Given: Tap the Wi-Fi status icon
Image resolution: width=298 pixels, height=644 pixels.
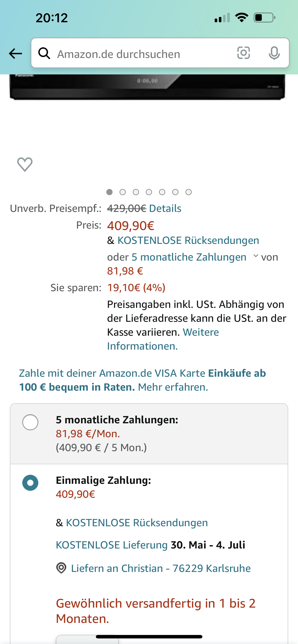Looking at the screenshot, I should click(241, 18).
